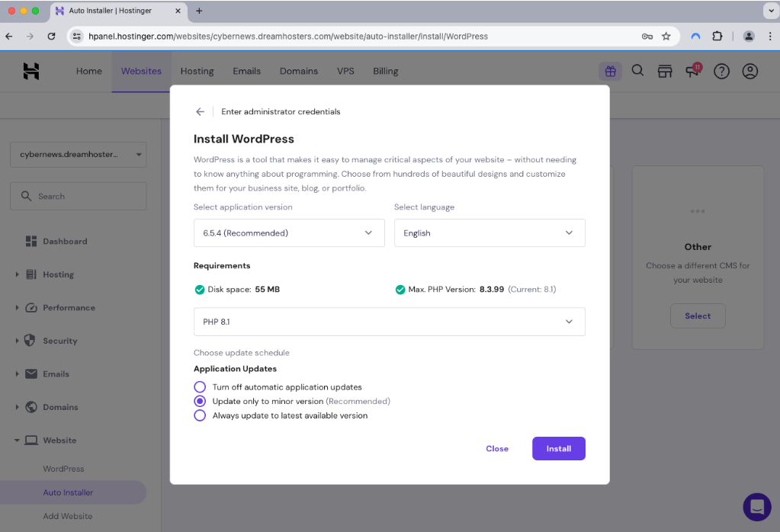Open the cybernews.dreamhoster website selector
This screenshot has width=780, height=532.
[78, 154]
